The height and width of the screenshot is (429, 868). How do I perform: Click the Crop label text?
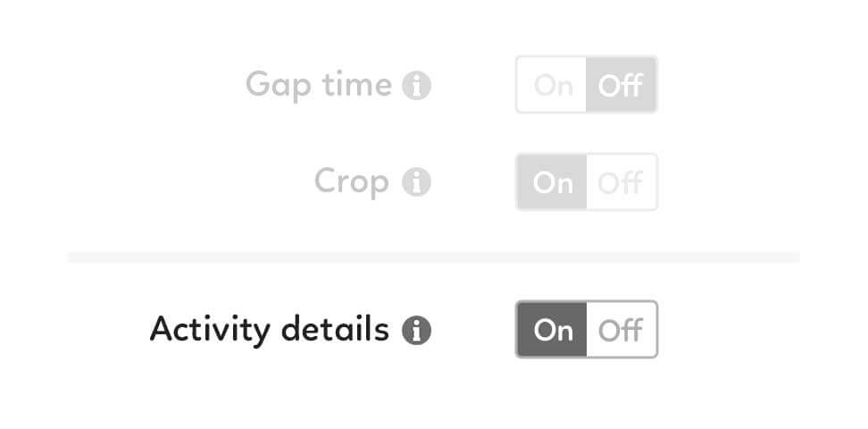(x=352, y=182)
